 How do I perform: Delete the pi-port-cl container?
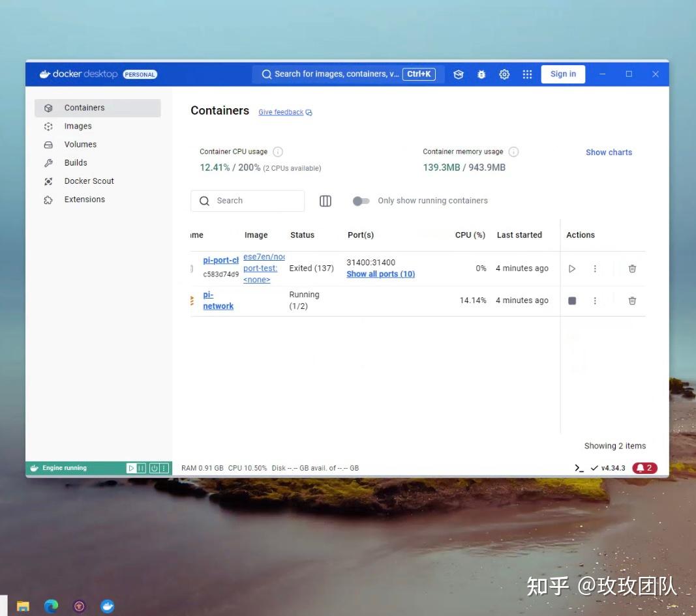coord(631,268)
